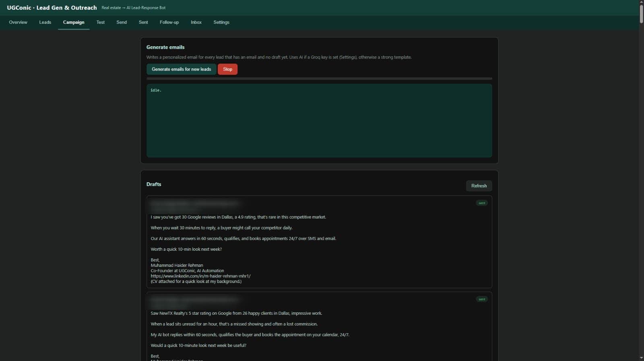
Task: Click the sent badge on NewTX Realty draft
Action: point(482,299)
